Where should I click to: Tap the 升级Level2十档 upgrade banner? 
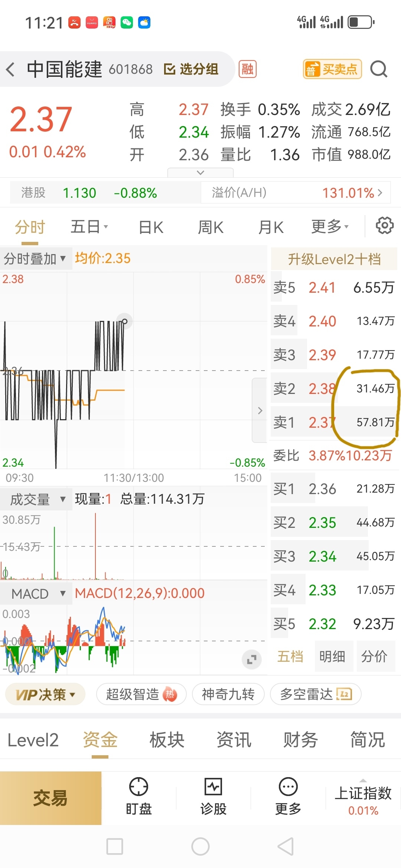[334, 259]
